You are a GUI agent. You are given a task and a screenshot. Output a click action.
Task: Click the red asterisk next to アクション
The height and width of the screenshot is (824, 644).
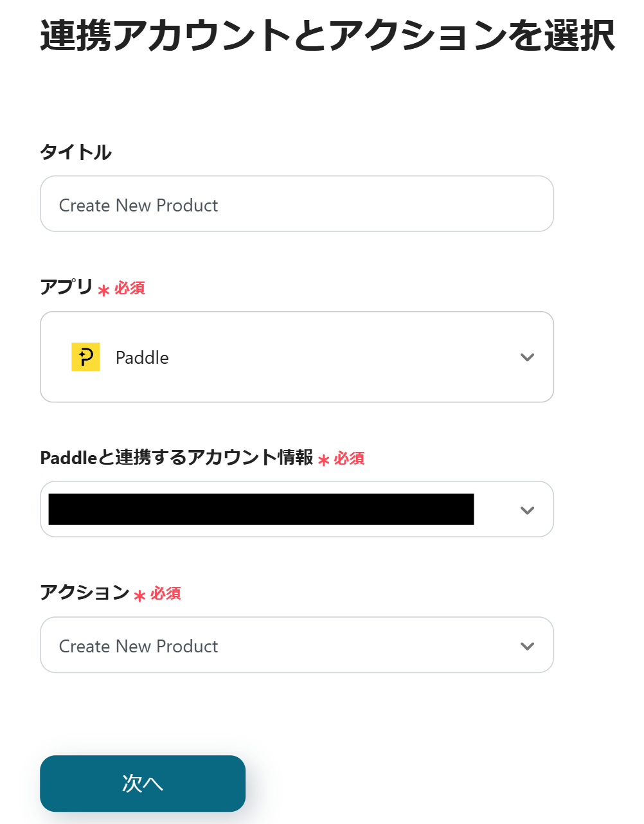[x=139, y=596]
